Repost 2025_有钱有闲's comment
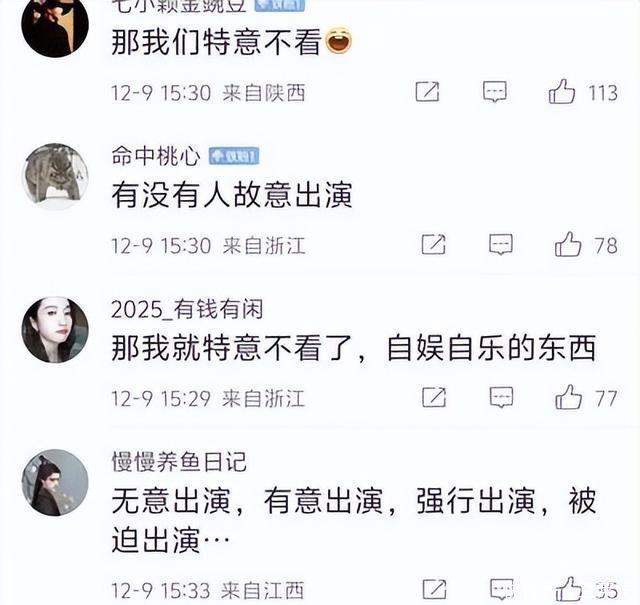Viewport: 640px width, 605px height. click(x=433, y=397)
